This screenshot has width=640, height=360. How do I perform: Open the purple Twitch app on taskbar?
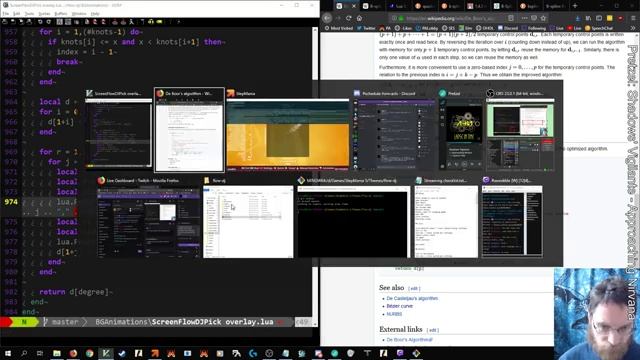point(400,353)
